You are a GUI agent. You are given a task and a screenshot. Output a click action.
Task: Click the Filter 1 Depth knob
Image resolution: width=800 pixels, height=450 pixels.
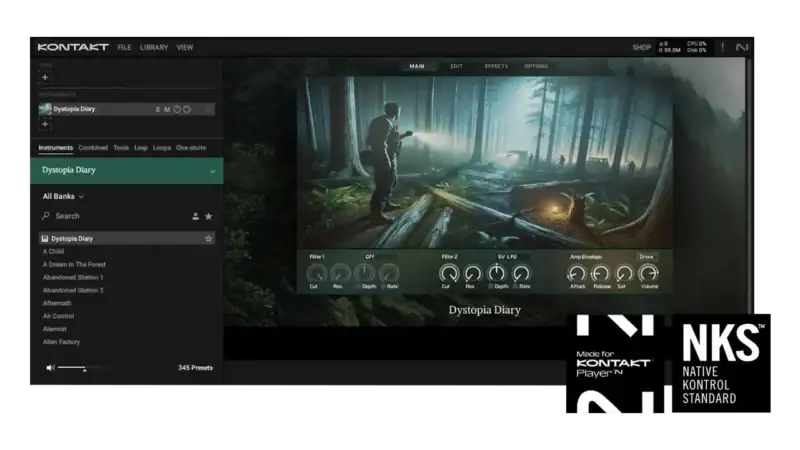(x=364, y=273)
